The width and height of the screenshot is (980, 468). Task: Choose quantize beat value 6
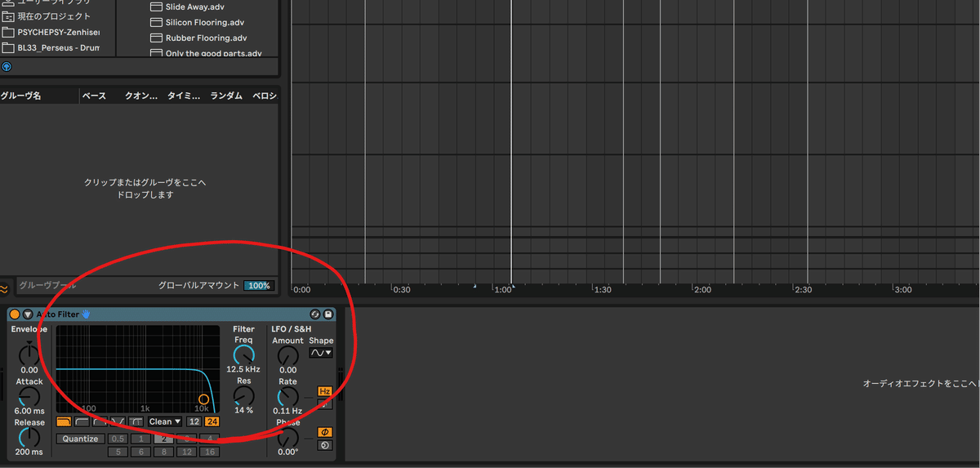tap(141, 451)
